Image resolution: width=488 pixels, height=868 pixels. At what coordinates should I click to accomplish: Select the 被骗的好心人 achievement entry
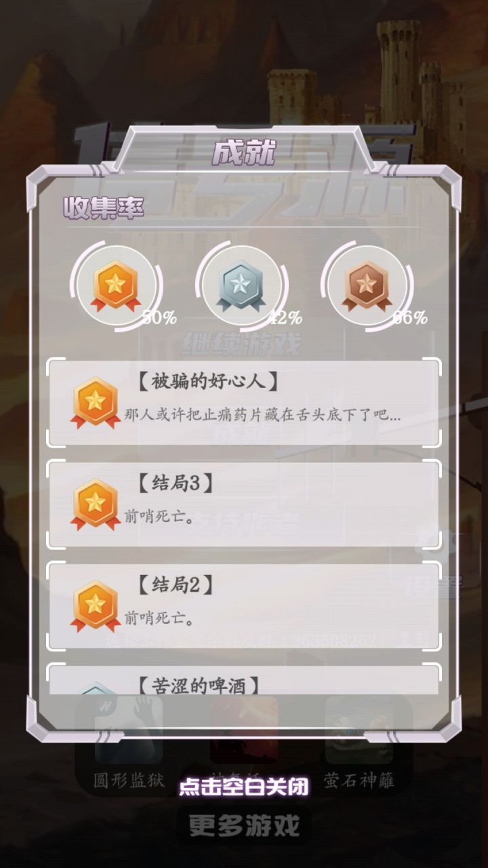(x=244, y=402)
